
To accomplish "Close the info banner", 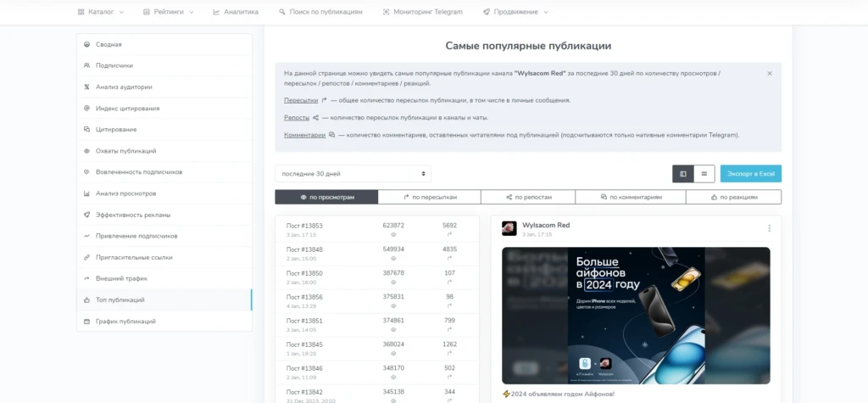I will pyautogui.click(x=770, y=73).
